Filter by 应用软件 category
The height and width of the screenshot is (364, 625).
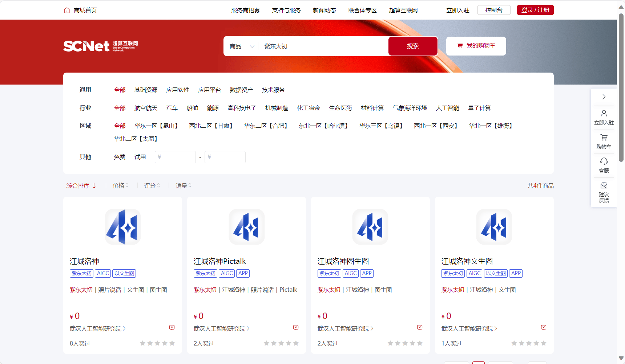[178, 90]
